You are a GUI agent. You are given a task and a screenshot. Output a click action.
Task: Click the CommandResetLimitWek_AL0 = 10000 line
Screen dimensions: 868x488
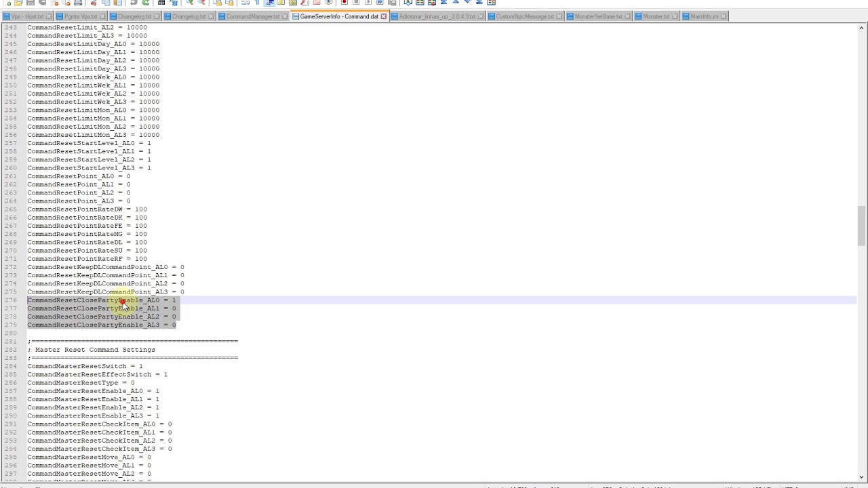(93, 77)
